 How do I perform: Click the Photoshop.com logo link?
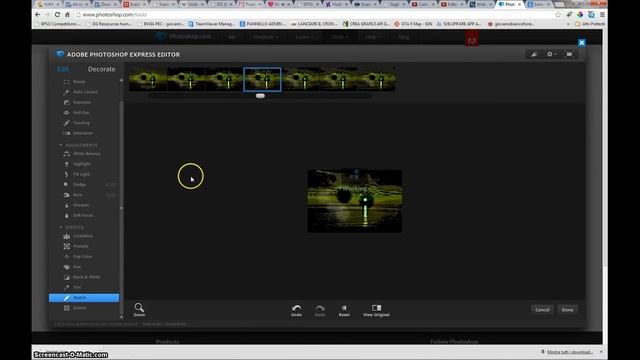[x=183, y=37]
